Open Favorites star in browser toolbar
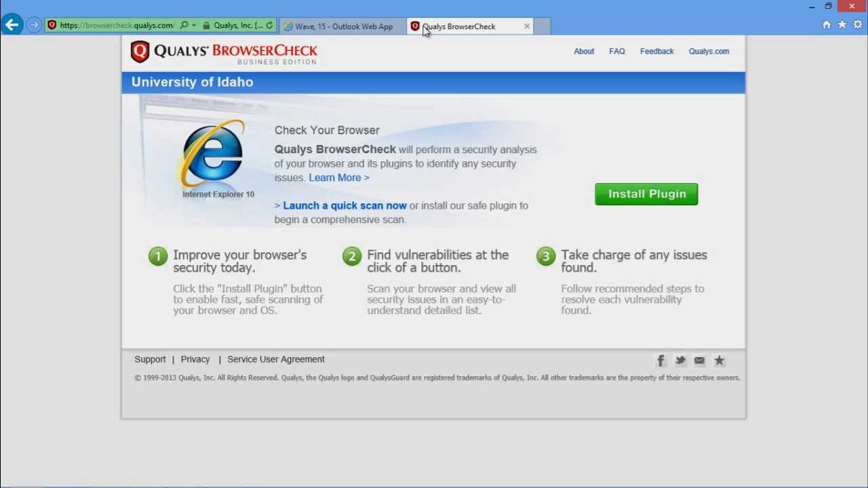This screenshot has width=868, height=488. pos(842,25)
